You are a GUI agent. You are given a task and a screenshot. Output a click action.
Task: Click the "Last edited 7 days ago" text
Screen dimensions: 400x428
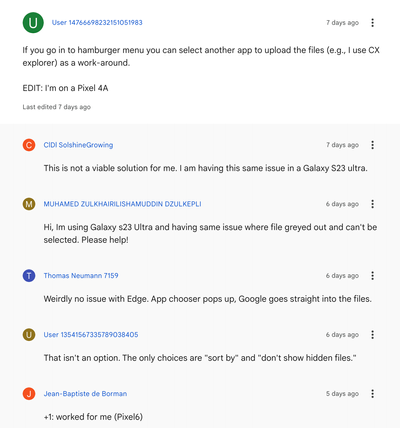pyautogui.click(x=57, y=107)
